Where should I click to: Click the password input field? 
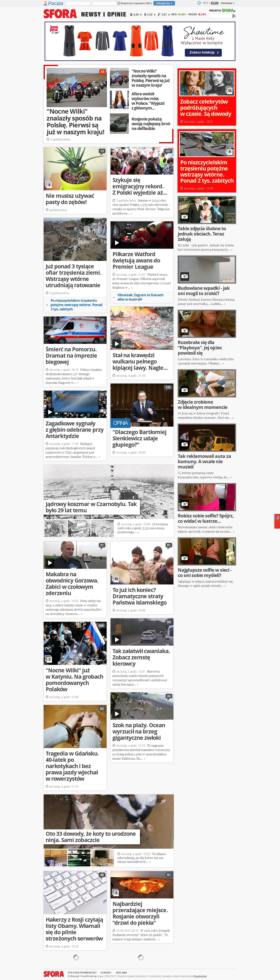104,3
